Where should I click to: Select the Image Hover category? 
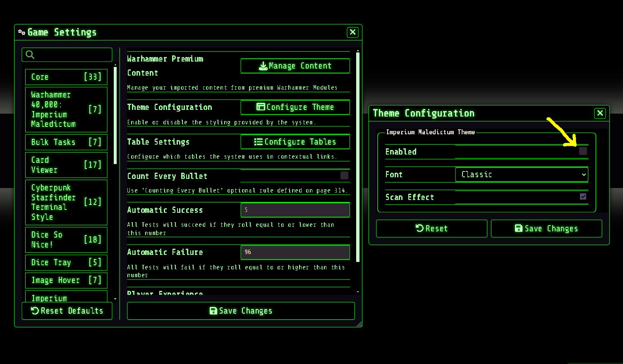click(66, 280)
